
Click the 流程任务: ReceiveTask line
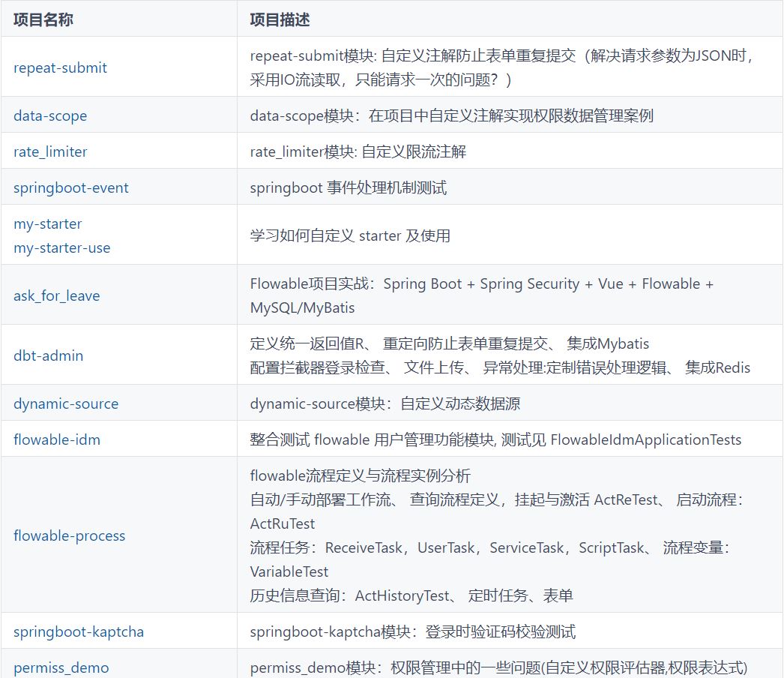coord(489,548)
